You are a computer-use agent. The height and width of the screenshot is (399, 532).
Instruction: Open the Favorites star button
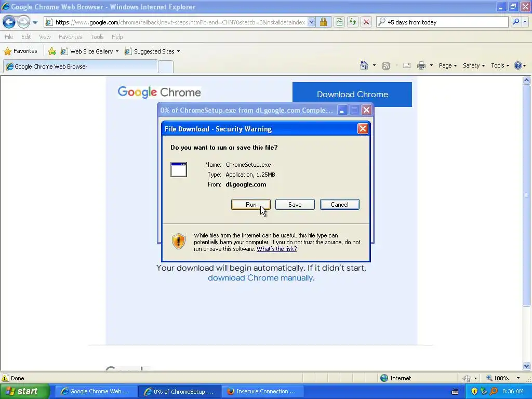click(x=20, y=51)
